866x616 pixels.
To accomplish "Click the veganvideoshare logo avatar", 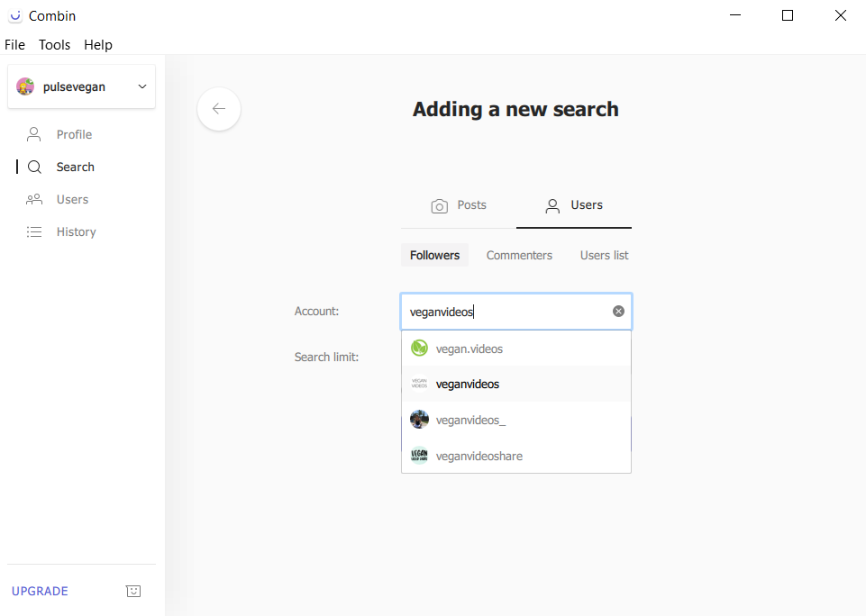I will tap(419, 456).
